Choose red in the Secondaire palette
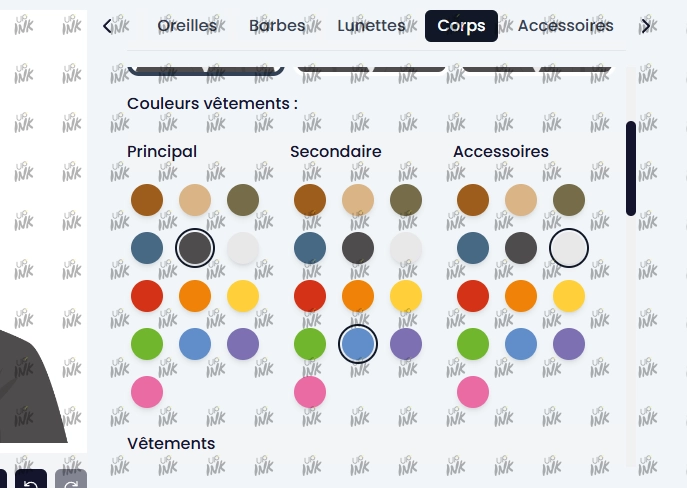The width and height of the screenshot is (687, 488). (310, 296)
